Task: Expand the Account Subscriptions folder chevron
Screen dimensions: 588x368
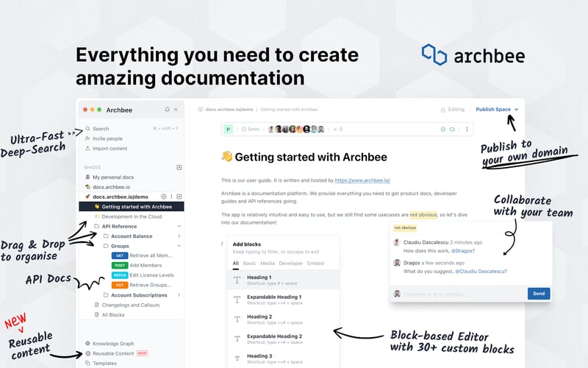Action: 179,295
